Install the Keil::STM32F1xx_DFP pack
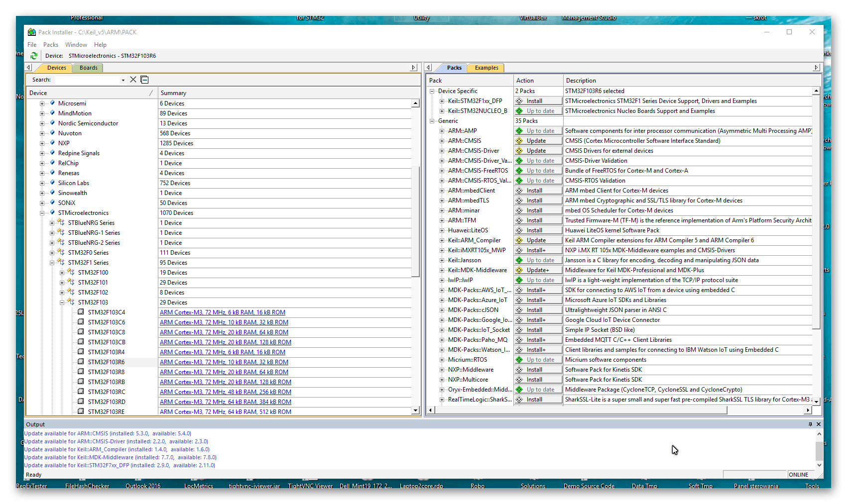Screen dimensions: 847x504 (538, 101)
